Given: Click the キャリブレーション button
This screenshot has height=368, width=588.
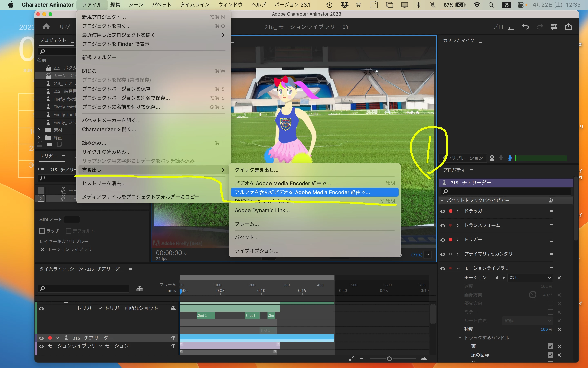Looking at the screenshot, I should [463, 158].
